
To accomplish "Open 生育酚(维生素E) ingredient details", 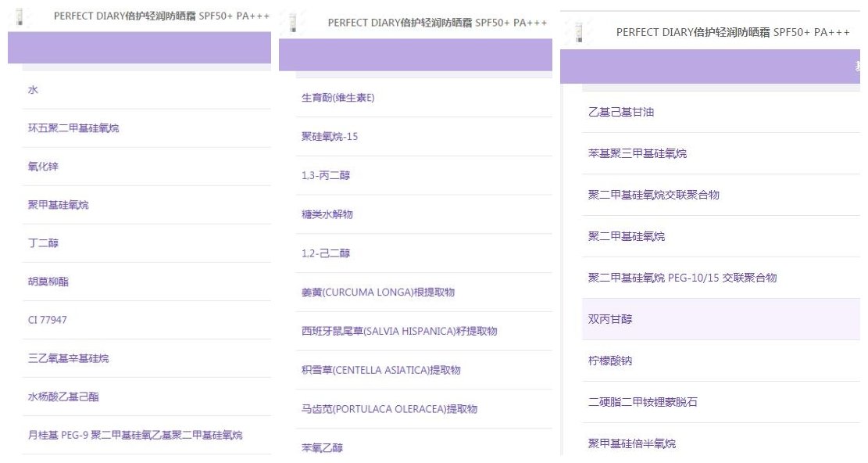I will pos(338,98).
